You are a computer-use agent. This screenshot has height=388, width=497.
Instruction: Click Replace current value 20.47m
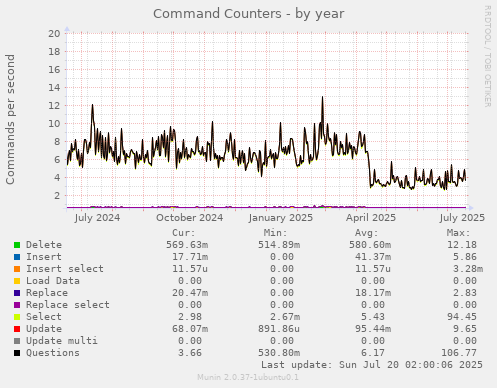tap(190, 293)
